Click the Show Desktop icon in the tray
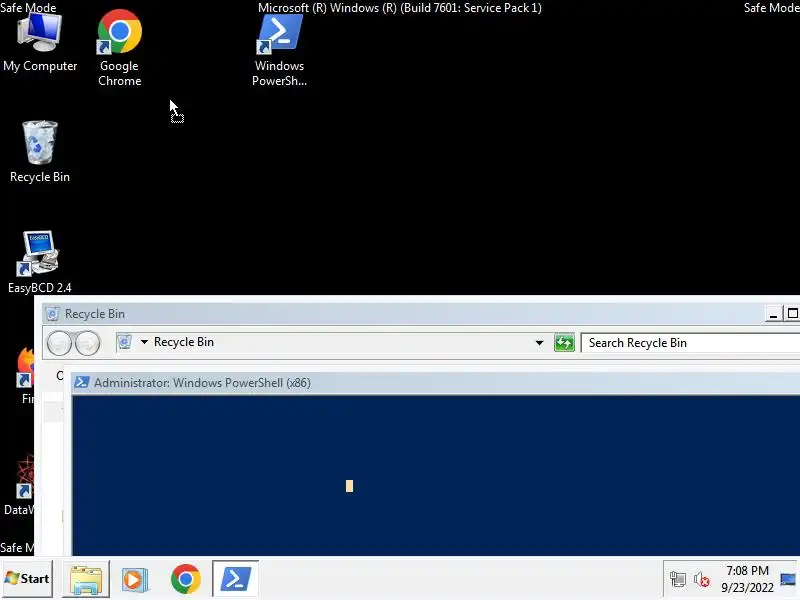The width and height of the screenshot is (800, 600). pyautogui.click(x=788, y=580)
